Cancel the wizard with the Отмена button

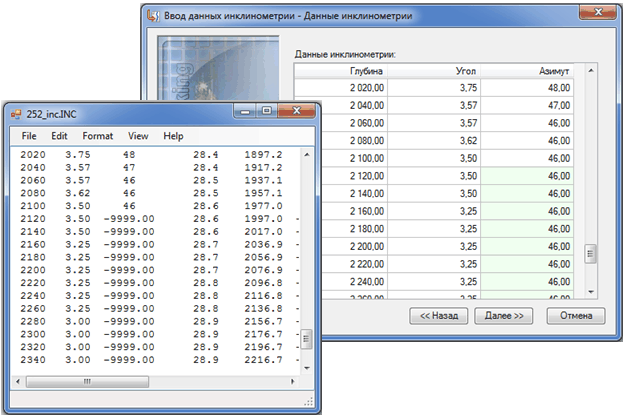click(x=575, y=316)
